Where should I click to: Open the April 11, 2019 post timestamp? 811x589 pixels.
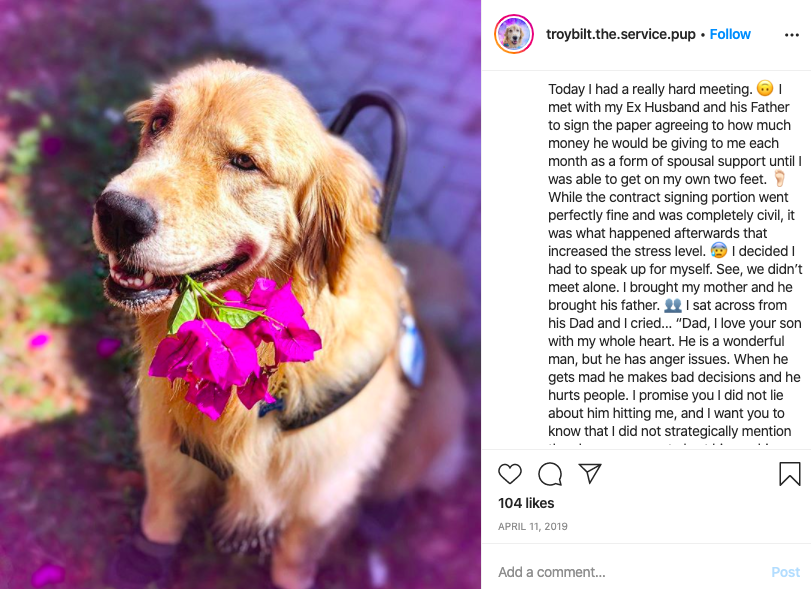tap(533, 526)
